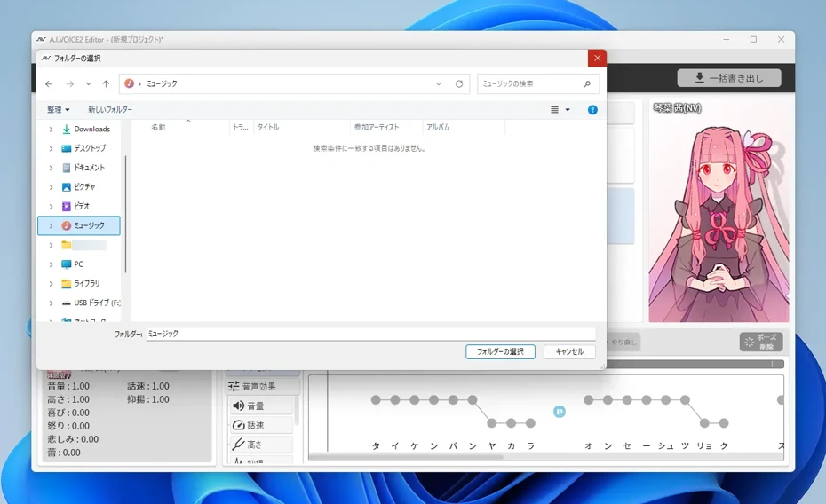Viewport: 826px width, 504px height.
Task: Select 高さ pitch option in editor
Action: 261,445
